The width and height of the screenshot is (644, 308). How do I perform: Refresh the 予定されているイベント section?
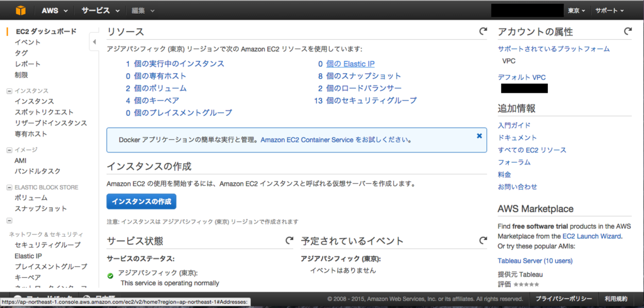coord(483,240)
